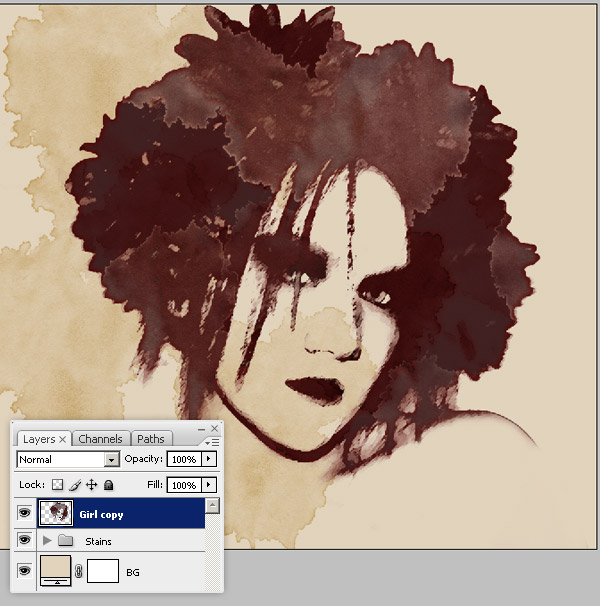Screen dimensions: 600x606
Task: Toggle the BG layer mask link icon
Action: tap(78, 571)
